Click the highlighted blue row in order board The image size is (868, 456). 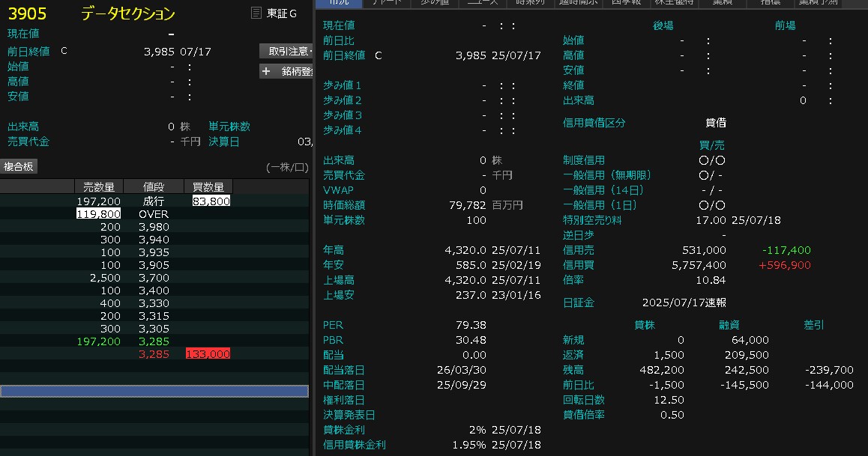coord(154,392)
